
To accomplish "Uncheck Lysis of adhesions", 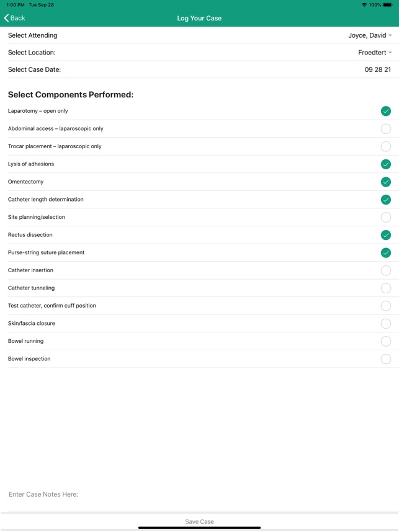I will (x=385, y=164).
